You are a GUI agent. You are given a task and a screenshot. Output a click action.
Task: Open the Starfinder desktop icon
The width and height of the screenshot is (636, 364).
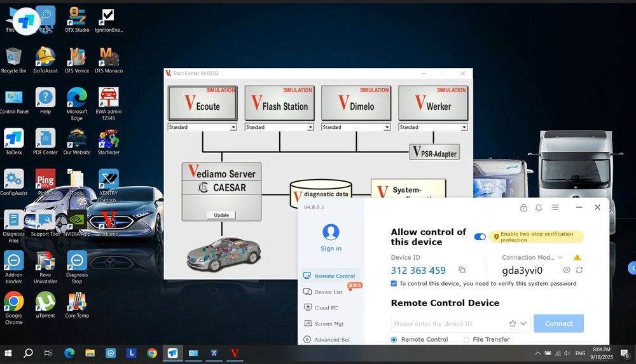click(x=108, y=142)
